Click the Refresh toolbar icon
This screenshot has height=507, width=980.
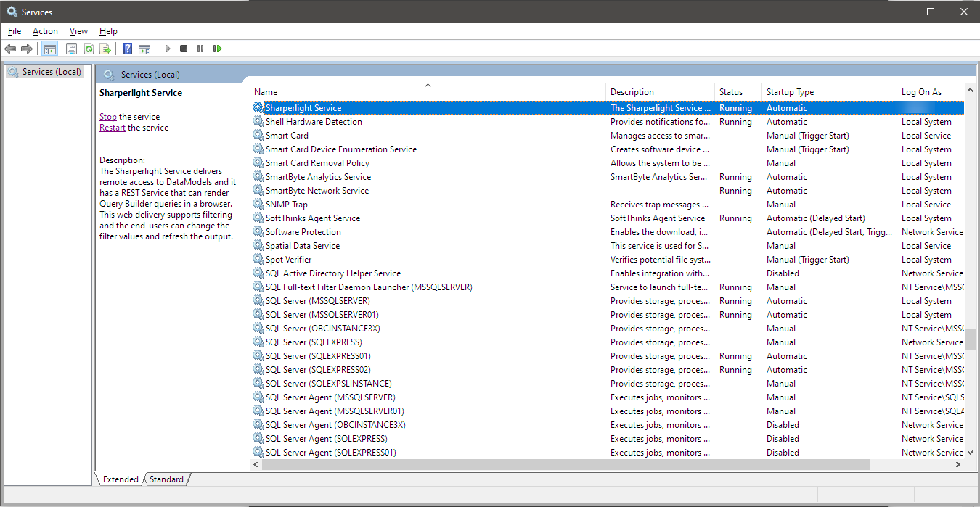(x=89, y=49)
